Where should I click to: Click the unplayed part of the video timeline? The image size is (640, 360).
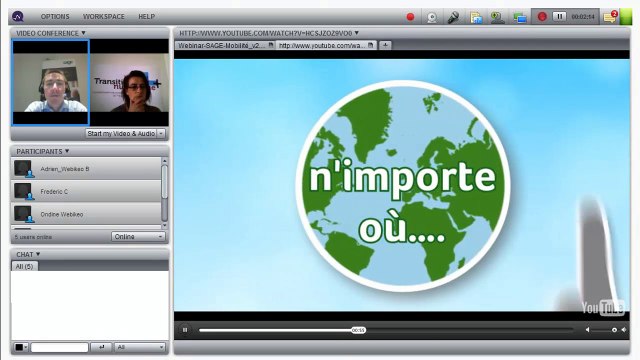[469, 330]
